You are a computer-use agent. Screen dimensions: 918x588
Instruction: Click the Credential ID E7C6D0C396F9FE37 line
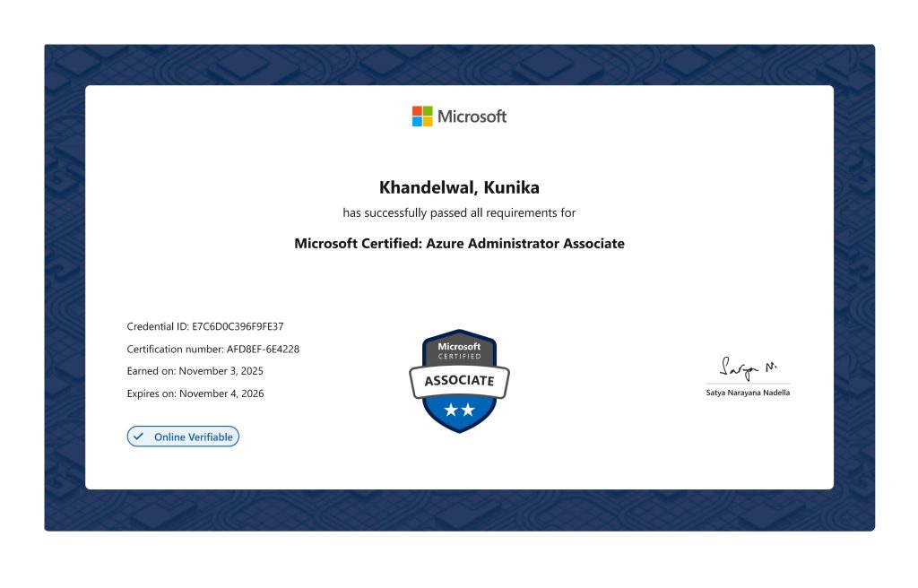tap(205, 326)
